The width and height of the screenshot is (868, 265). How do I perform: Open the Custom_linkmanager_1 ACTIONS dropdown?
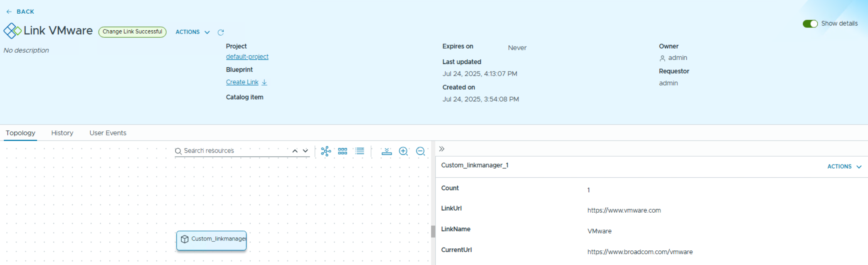click(x=844, y=167)
